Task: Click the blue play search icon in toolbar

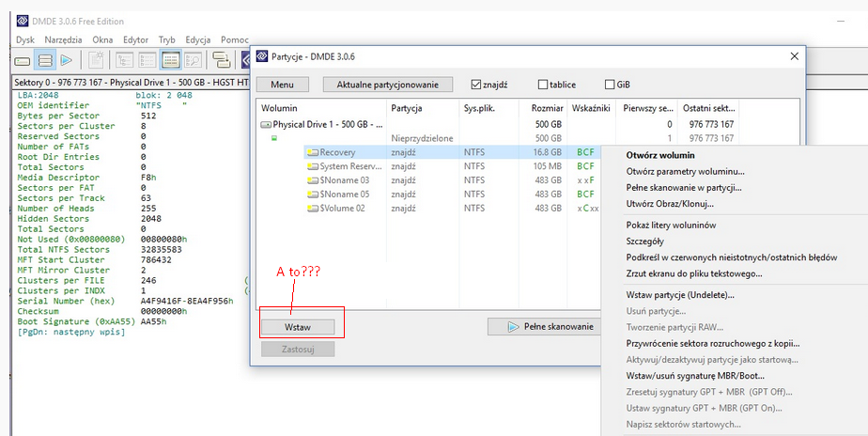Action: pyautogui.click(x=67, y=60)
